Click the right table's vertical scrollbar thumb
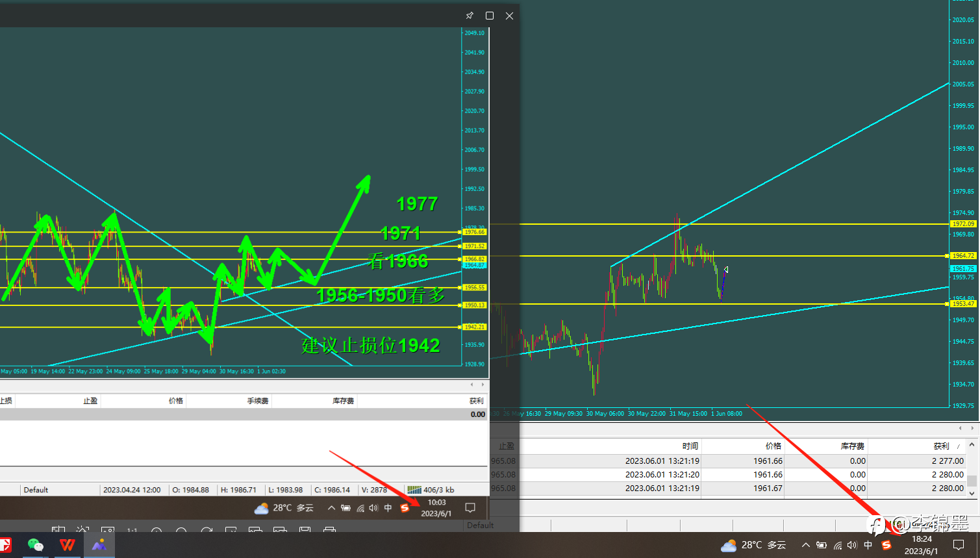 [972, 481]
